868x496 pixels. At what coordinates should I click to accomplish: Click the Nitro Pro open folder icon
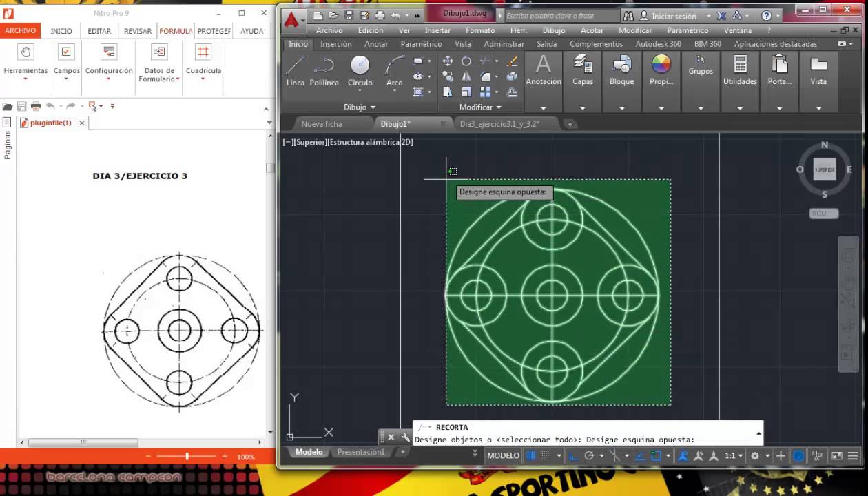pos(7,106)
